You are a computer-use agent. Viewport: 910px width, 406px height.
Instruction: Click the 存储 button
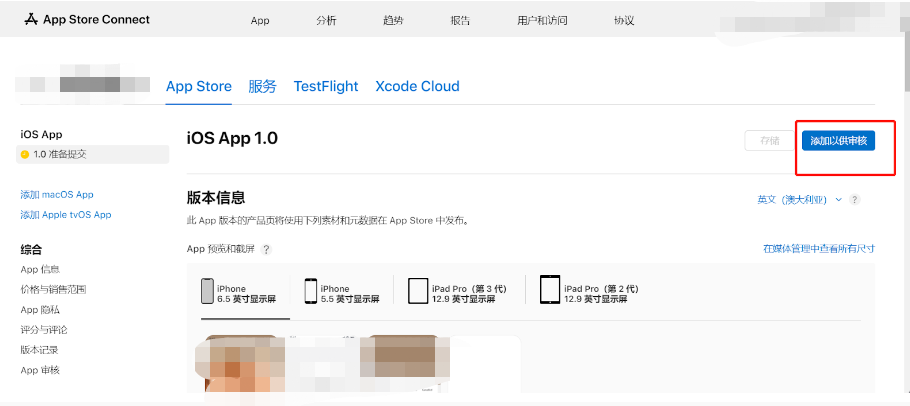point(770,141)
